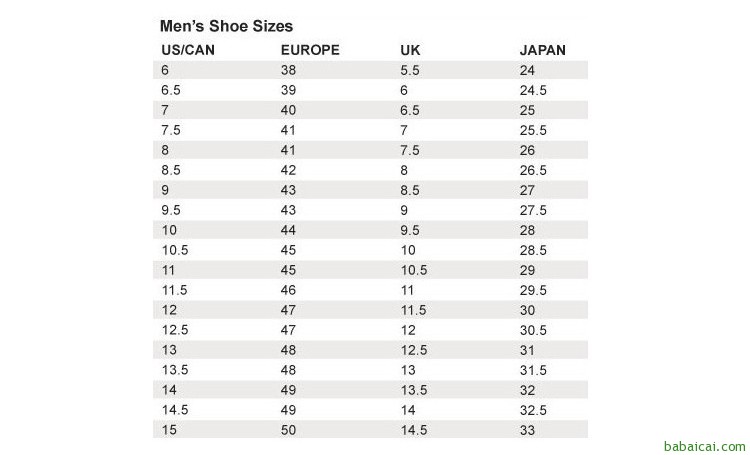Click the UK column header
This screenshot has height=455, width=750.
[408, 51]
